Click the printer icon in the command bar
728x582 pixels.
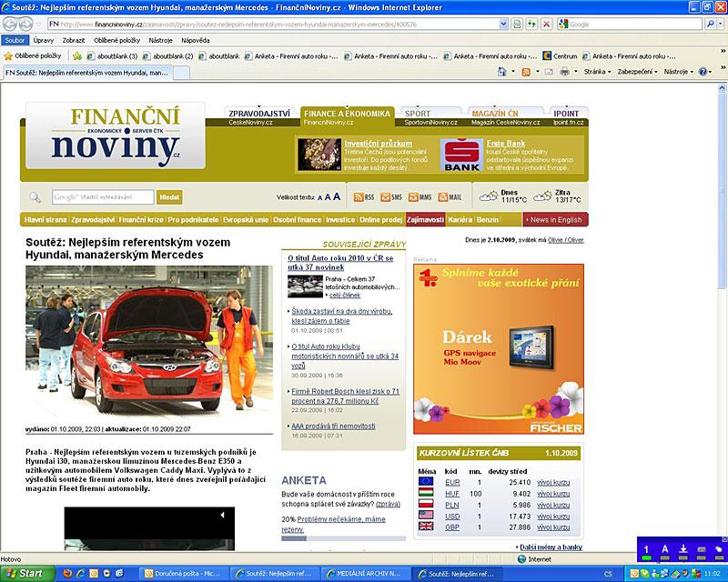pos(564,72)
